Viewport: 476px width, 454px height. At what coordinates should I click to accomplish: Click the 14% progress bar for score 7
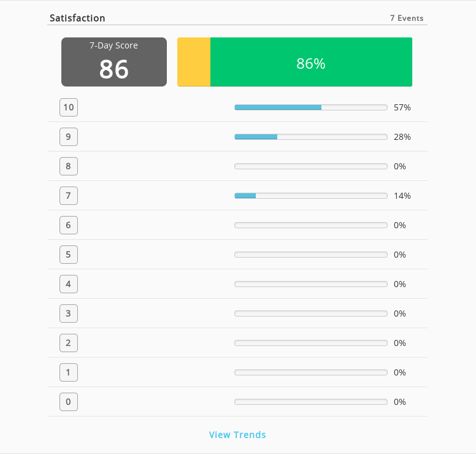pos(311,196)
